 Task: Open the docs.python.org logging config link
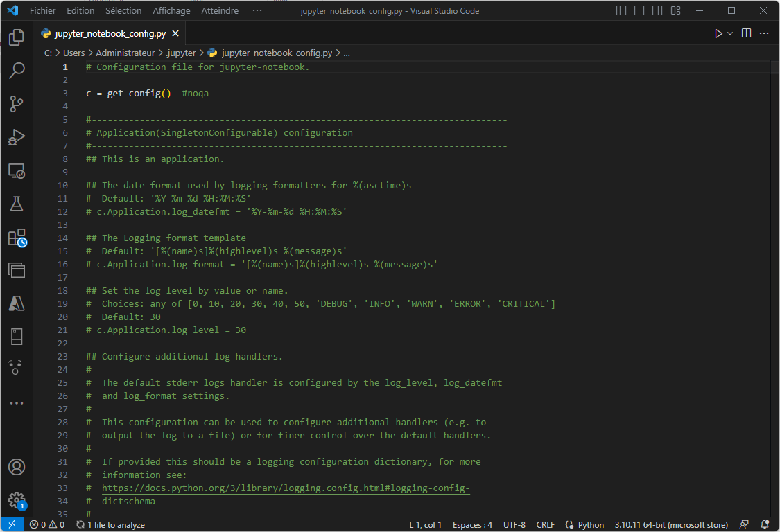(x=286, y=488)
